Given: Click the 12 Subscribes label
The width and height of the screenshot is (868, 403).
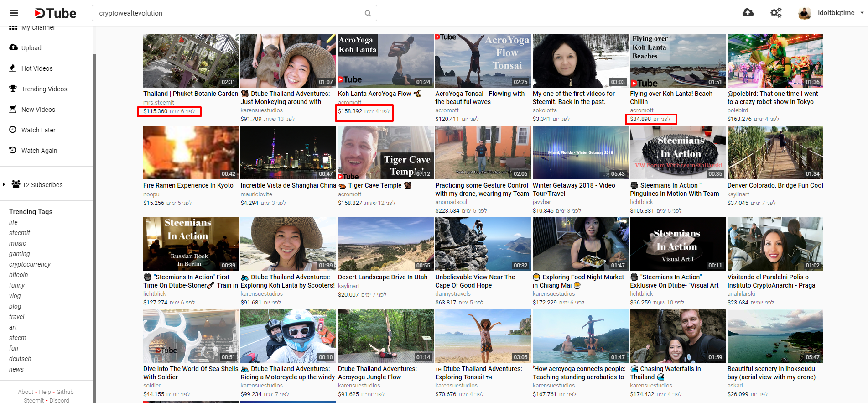Looking at the screenshot, I should (43, 185).
